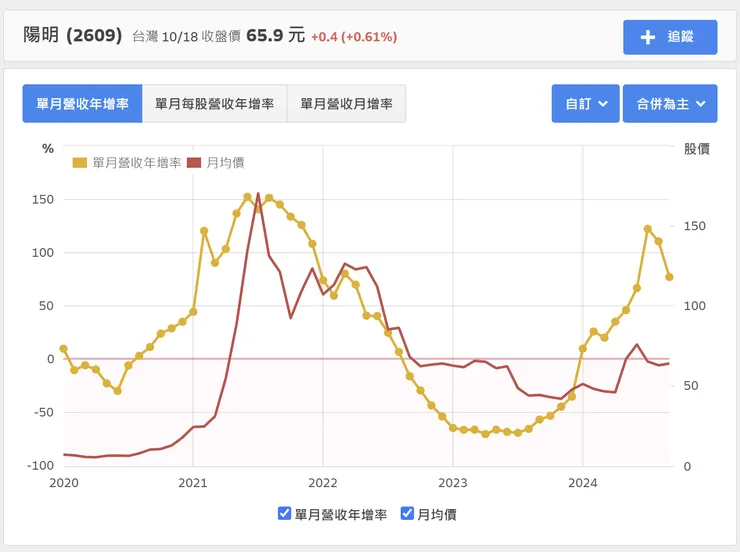740x552 pixels.
Task: Click the 2021 x-axis label
Action: point(193,483)
